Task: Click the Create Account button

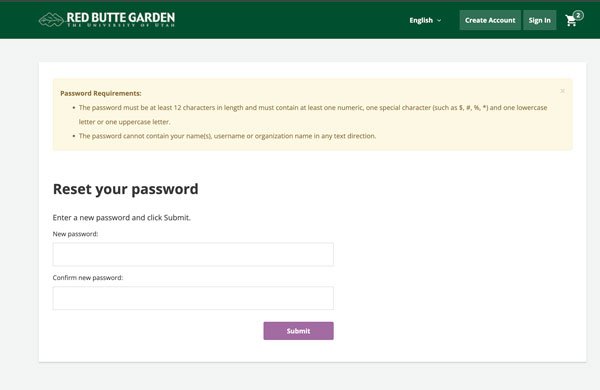Action: click(490, 20)
